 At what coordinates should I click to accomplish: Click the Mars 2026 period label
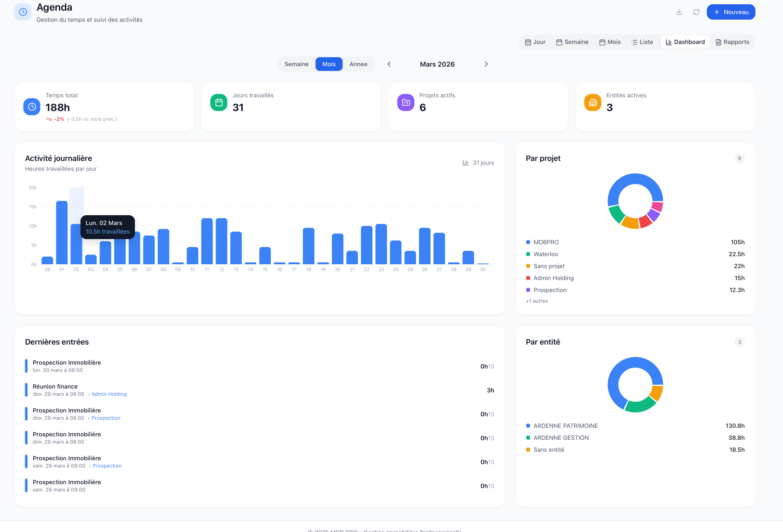(x=437, y=64)
